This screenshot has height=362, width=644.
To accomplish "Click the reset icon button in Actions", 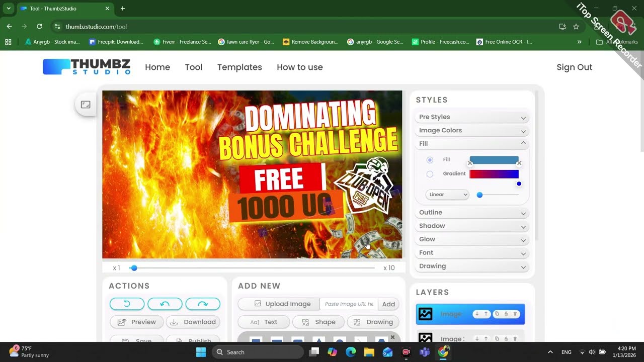I will coord(127,304).
